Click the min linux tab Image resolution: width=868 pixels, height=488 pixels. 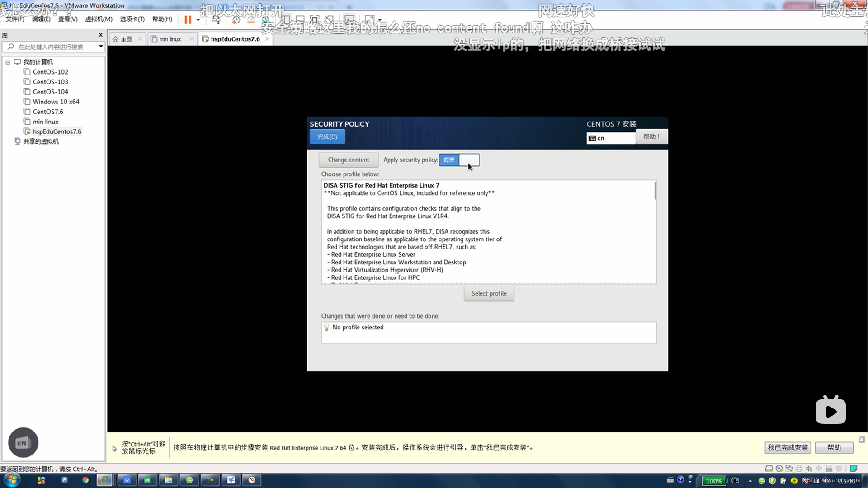pyautogui.click(x=170, y=39)
